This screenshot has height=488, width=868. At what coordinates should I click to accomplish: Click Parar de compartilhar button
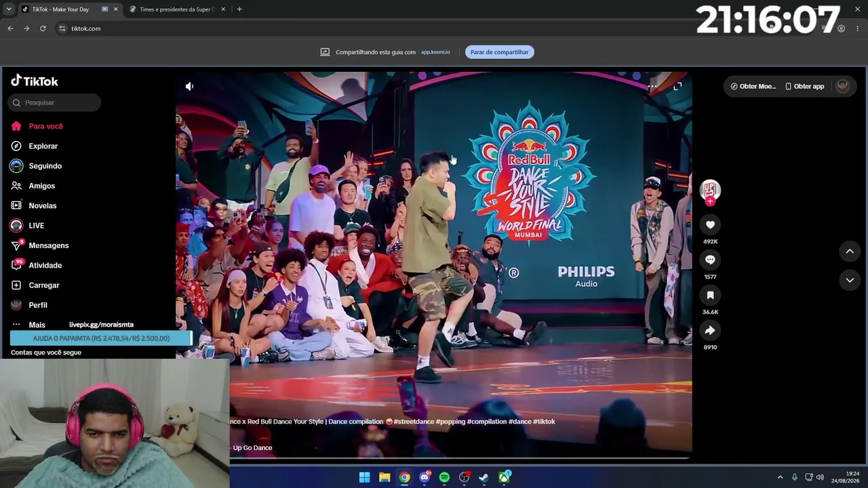click(499, 52)
